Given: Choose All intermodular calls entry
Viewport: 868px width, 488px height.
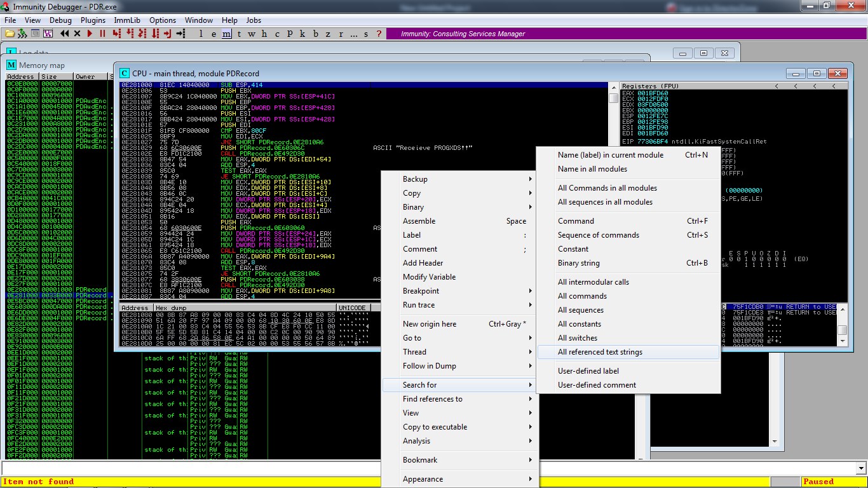Looking at the screenshot, I should pos(628,282).
